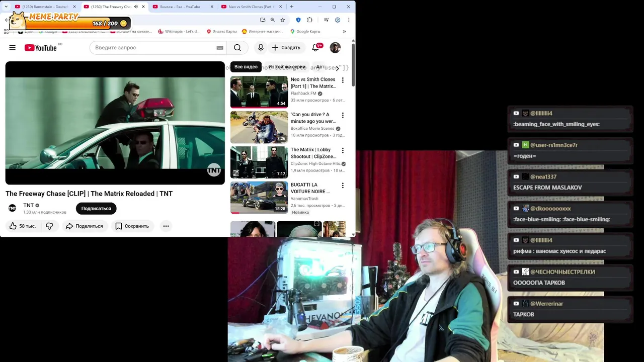Open the YouTube account avatar menu
The width and height of the screenshot is (644, 362).
point(335,48)
